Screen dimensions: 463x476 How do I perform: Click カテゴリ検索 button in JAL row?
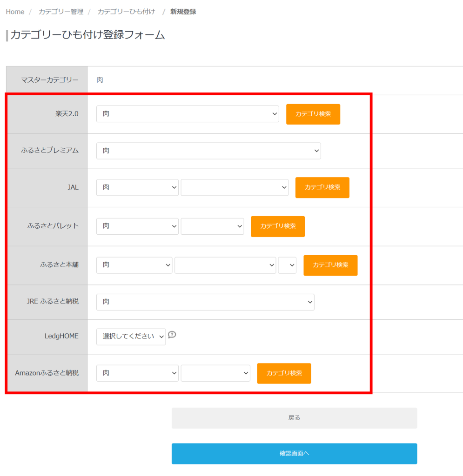coord(322,187)
